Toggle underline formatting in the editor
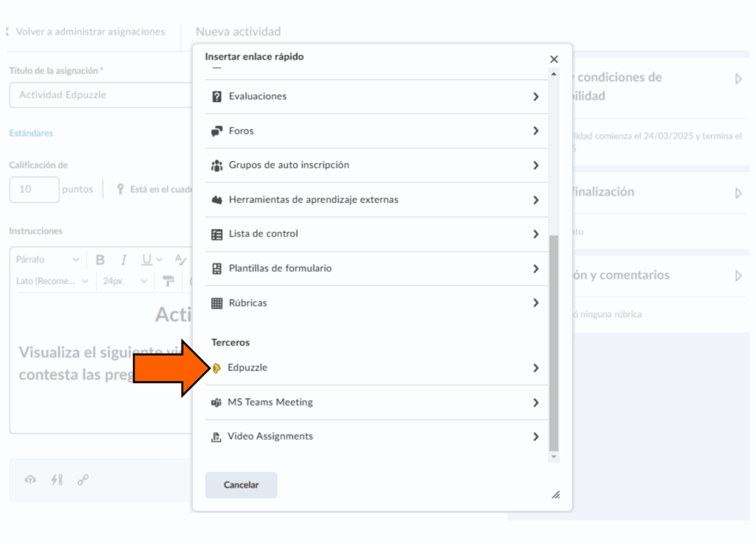756x543 pixels. 146,260
